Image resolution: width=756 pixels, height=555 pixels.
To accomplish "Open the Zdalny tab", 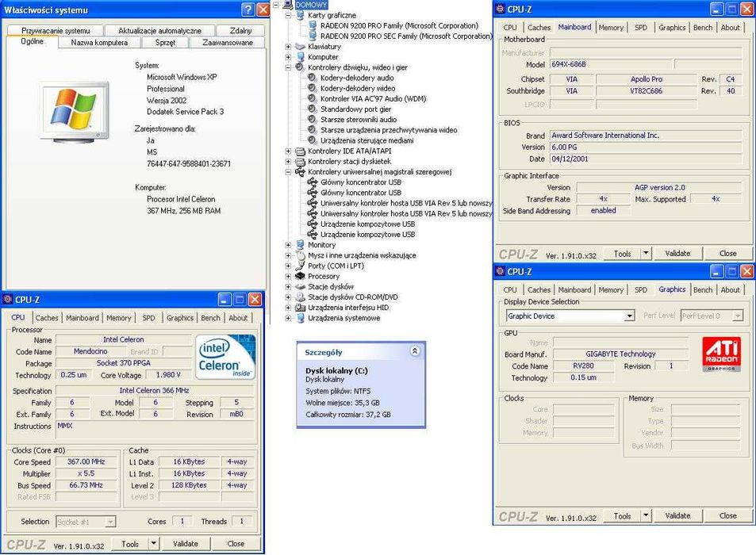I will pyautogui.click(x=240, y=30).
